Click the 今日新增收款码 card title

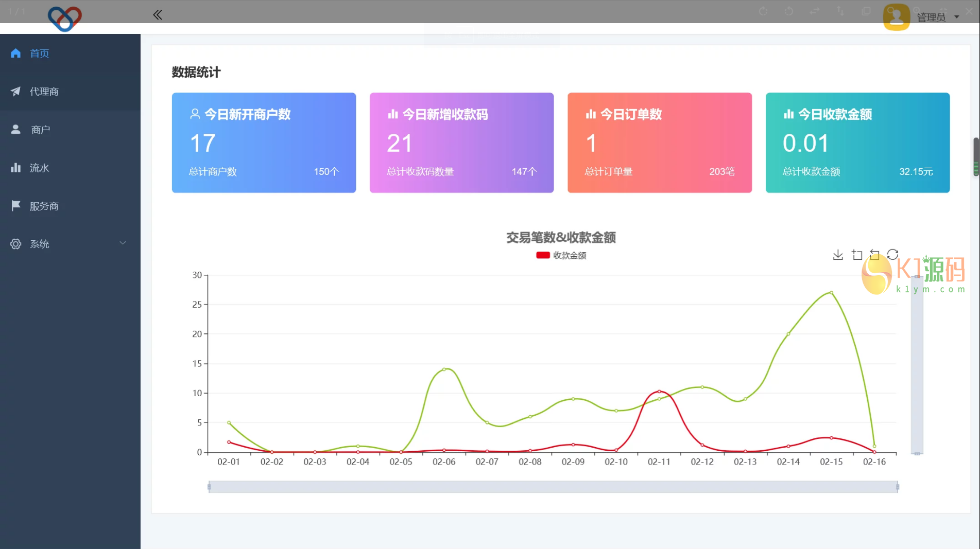coord(445,114)
